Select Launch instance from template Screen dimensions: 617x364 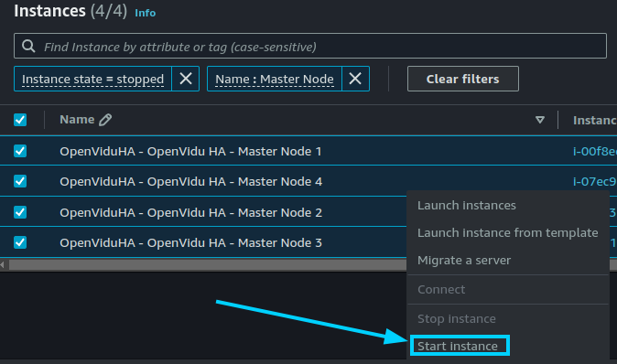coord(508,232)
